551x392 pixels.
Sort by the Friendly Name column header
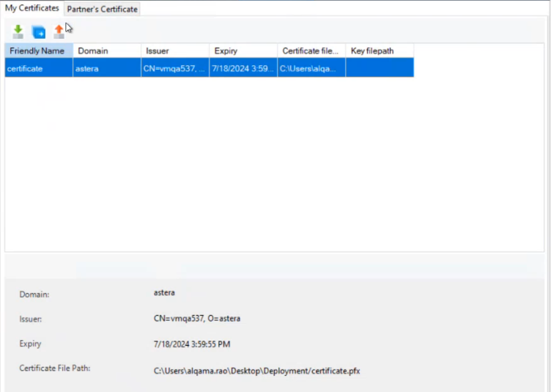click(x=38, y=51)
